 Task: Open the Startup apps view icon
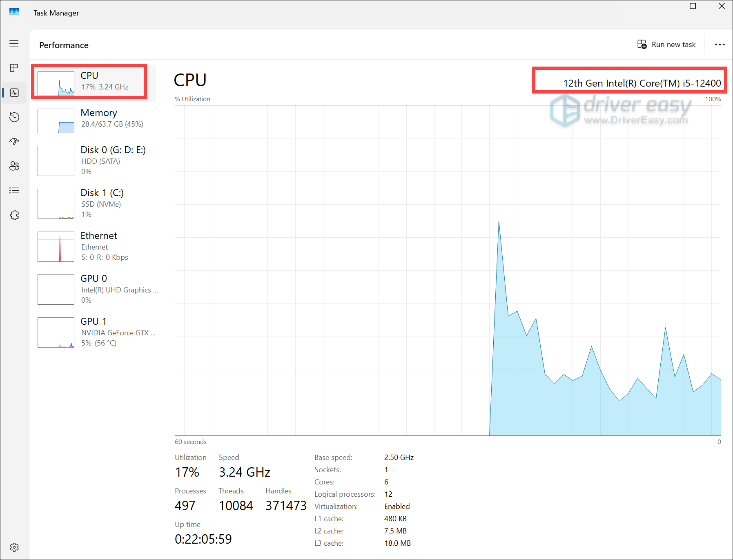point(14,141)
